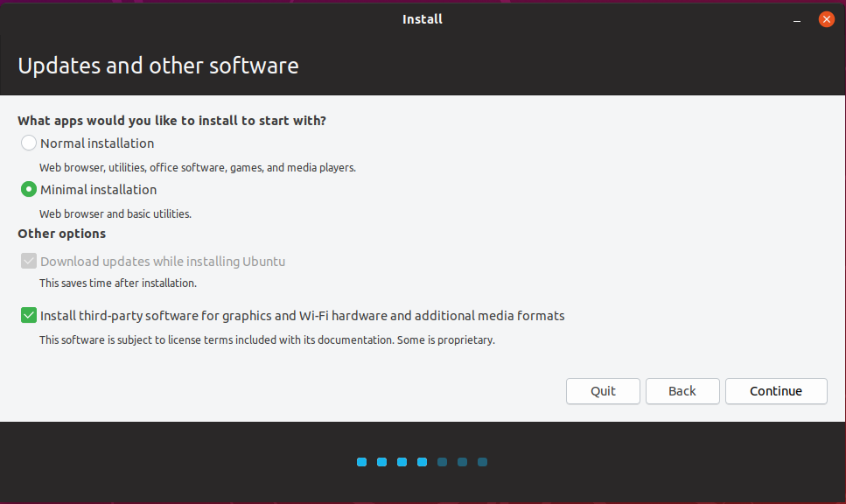846x504 pixels.
Task: Click the license terms notice text
Action: (267, 339)
